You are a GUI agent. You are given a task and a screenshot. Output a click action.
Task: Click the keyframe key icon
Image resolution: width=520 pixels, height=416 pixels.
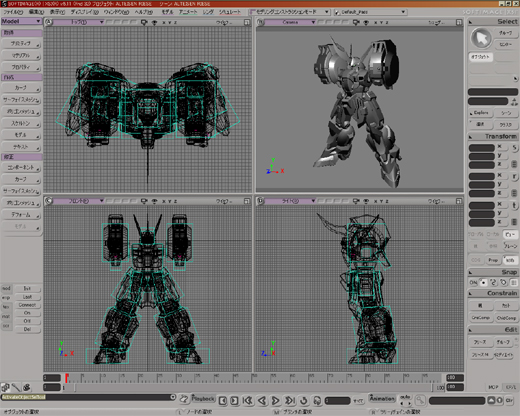tap(420, 400)
